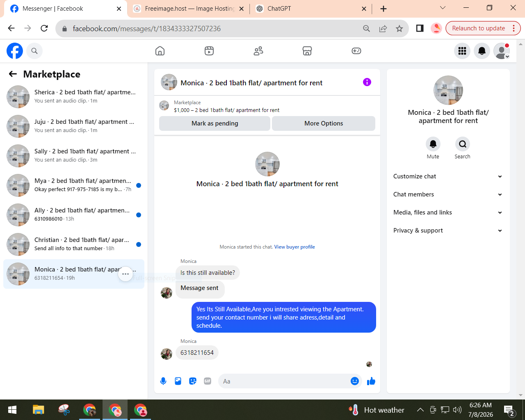Click the "Is this still available?" message
525x420 pixels.
[x=208, y=273]
